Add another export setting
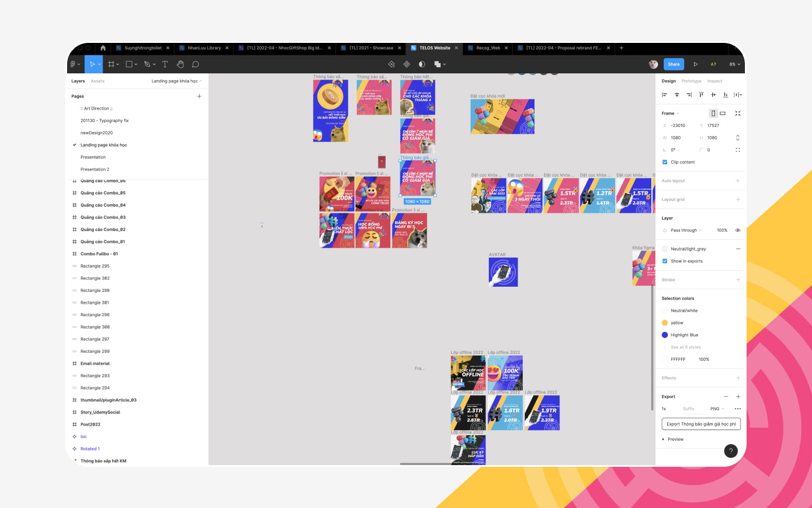Image resolution: width=812 pixels, height=508 pixels. 738,397
